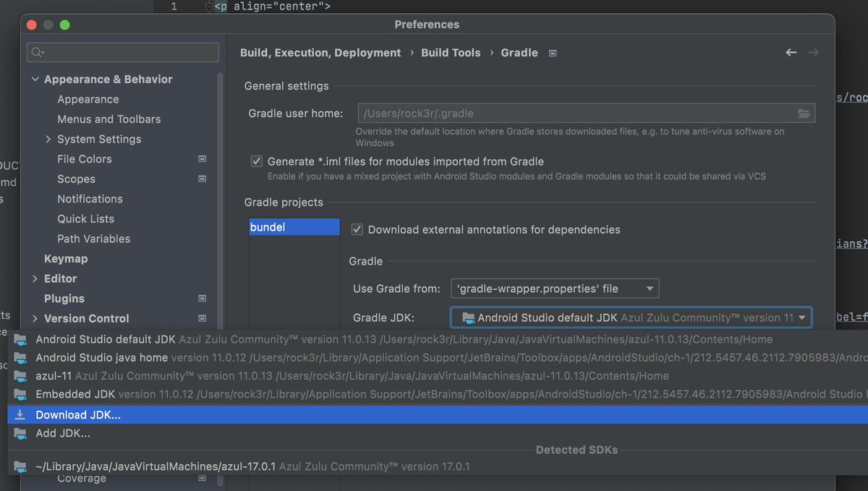Click the download icon next to Download JDK
The width and height of the screenshot is (868, 491).
pyautogui.click(x=20, y=415)
